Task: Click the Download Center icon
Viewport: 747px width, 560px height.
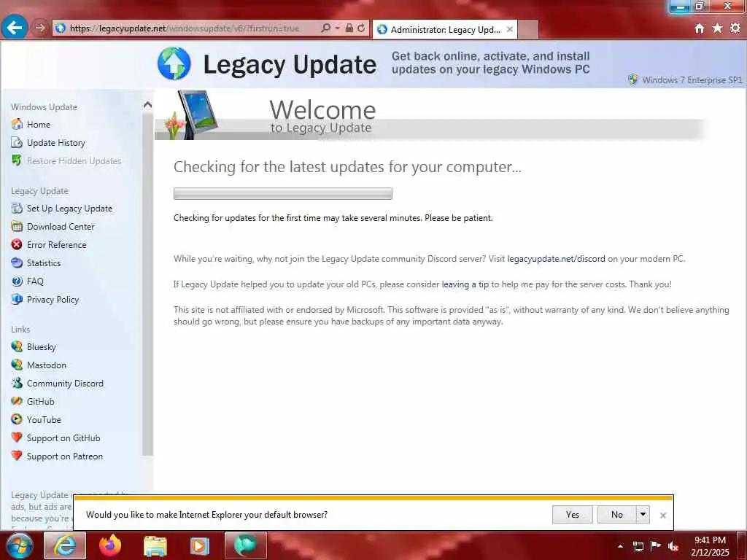Action: (17, 226)
